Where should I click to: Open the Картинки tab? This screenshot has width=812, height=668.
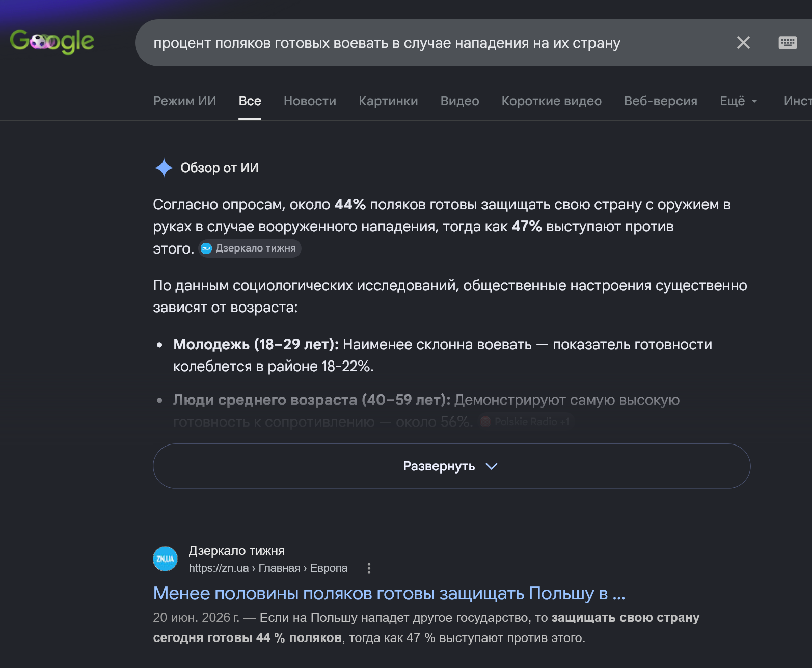(388, 101)
